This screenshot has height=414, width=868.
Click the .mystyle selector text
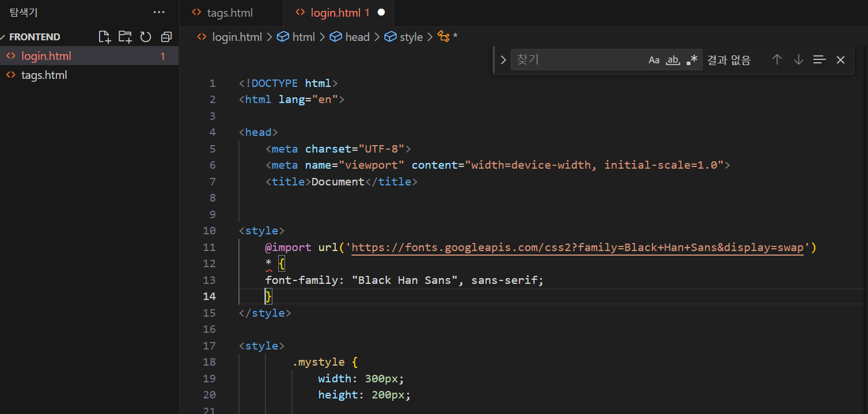click(318, 362)
